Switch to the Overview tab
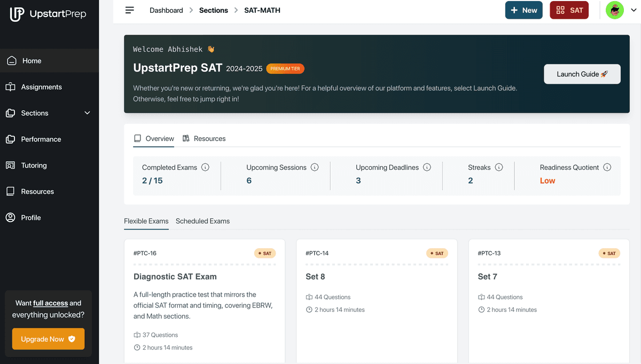This screenshot has height=364, width=641. pos(154,139)
